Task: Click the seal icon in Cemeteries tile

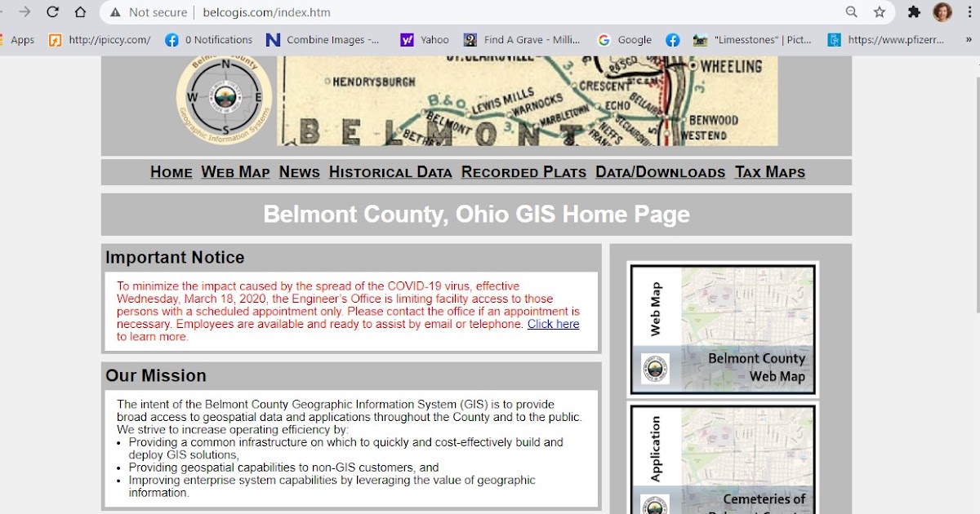Action: pos(655,504)
